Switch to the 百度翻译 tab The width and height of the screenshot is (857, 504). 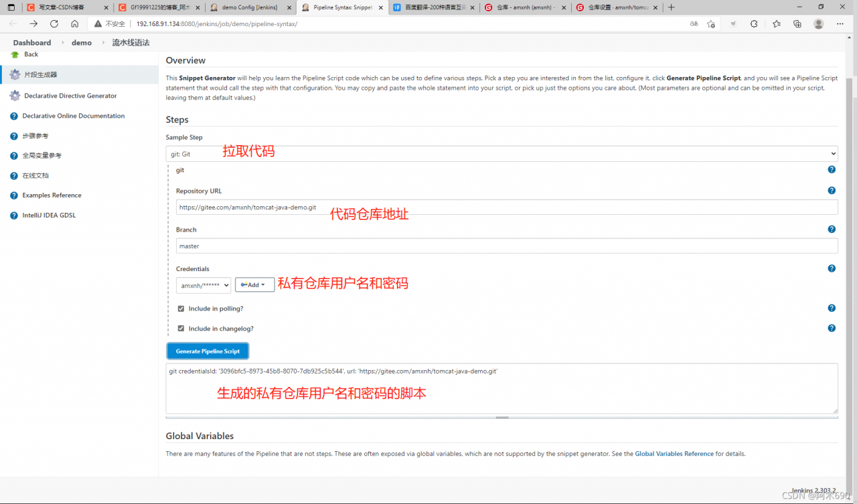click(x=433, y=7)
